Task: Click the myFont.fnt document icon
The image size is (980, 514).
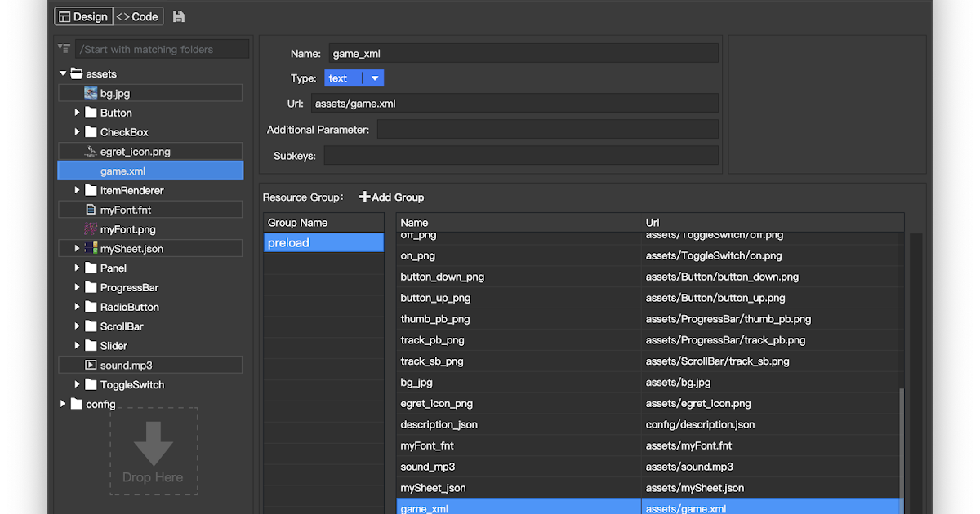Action: pos(91,209)
